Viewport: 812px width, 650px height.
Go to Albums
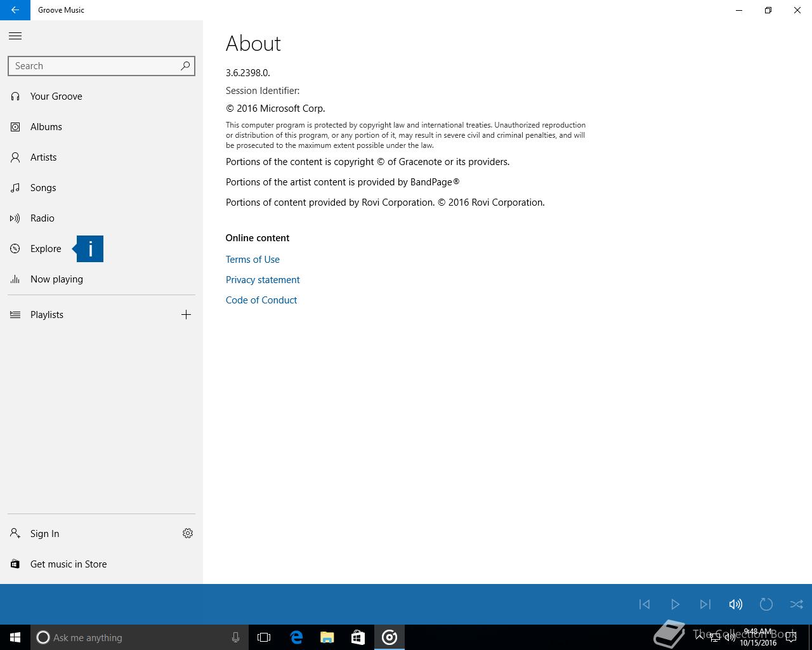click(x=101, y=127)
